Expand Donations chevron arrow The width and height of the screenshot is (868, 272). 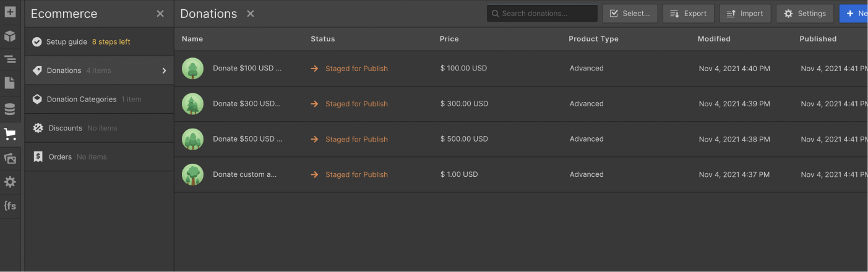tap(164, 70)
